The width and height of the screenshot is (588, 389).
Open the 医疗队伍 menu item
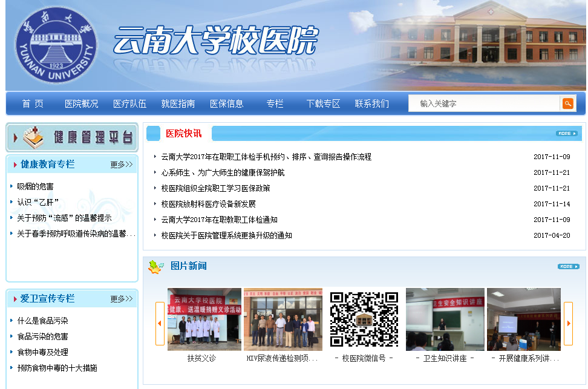click(x=129, y=103)
